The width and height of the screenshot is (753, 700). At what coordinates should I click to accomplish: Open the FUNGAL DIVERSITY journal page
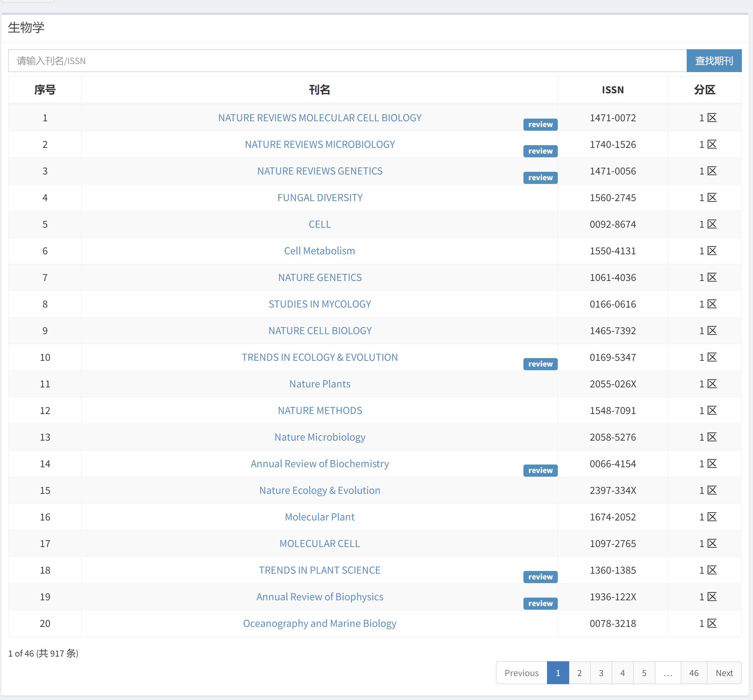pyautogui.click(x=319, y=198)
